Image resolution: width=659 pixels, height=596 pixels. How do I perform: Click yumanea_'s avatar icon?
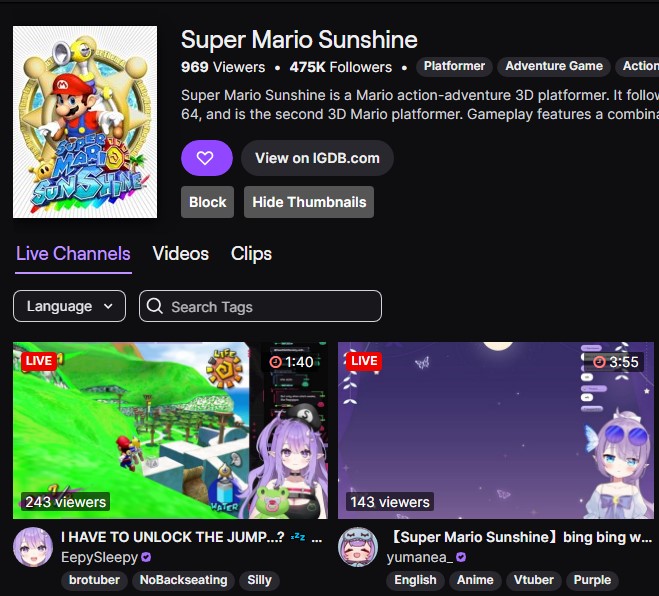358,547
